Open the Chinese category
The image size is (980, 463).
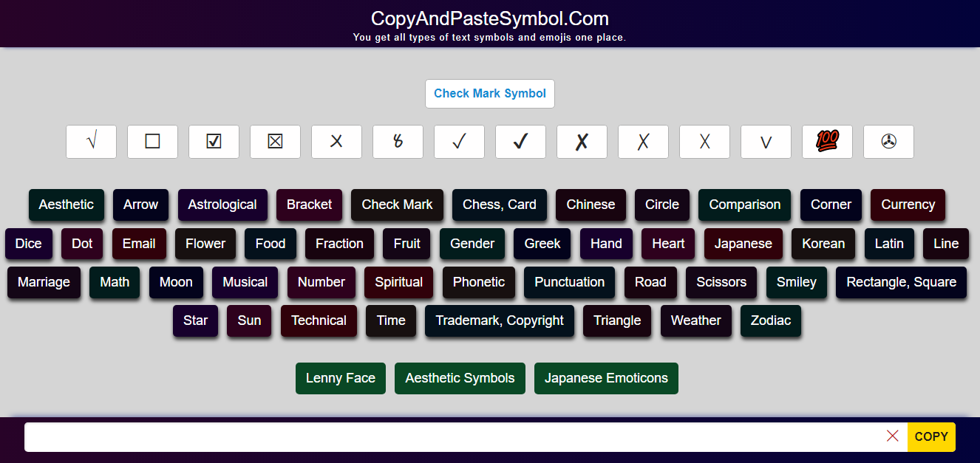(x=591, y=205)
